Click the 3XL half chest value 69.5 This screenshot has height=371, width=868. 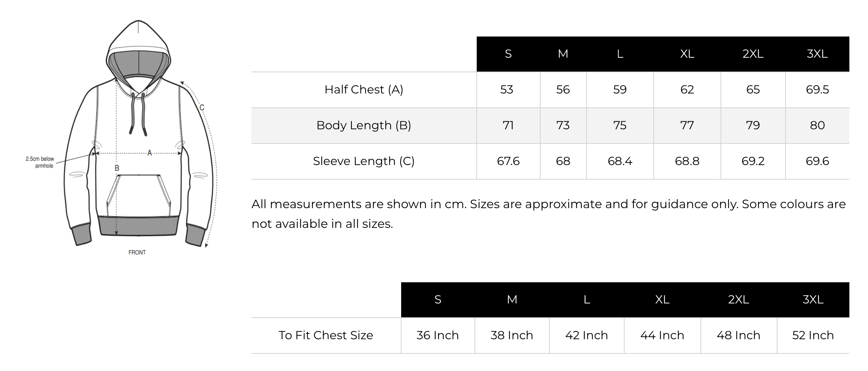[x=817, y=89]
